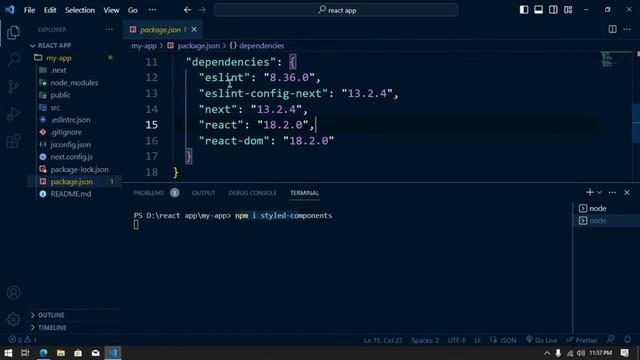This screenshot has height=360, width=640.
Task: Open the Run and Debug view
Action: tap(13, 114)
